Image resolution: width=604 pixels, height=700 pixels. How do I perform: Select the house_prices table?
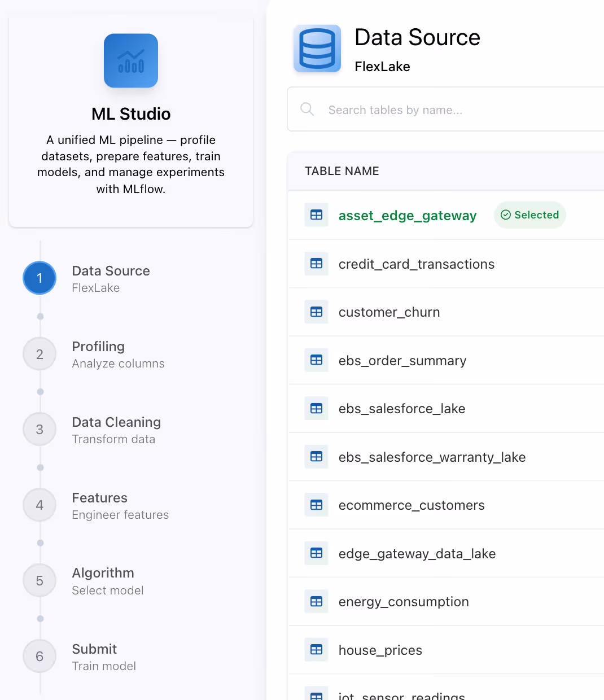[380, 650]
